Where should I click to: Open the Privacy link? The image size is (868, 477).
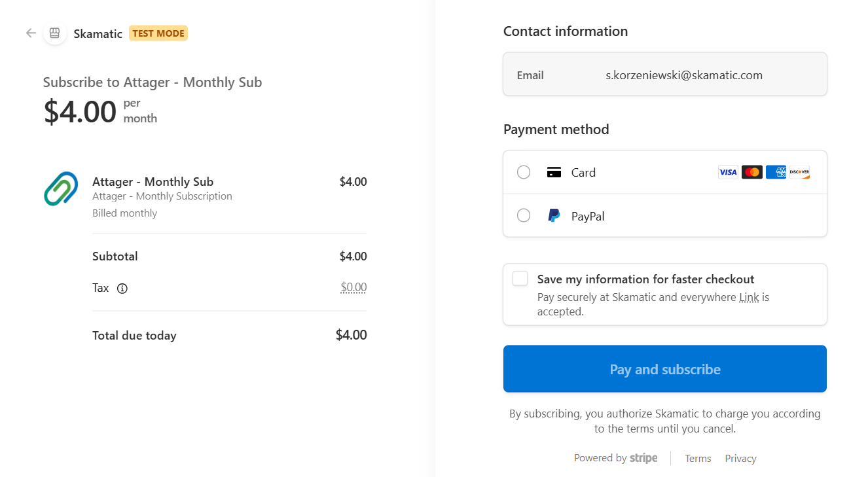(740, 458)
